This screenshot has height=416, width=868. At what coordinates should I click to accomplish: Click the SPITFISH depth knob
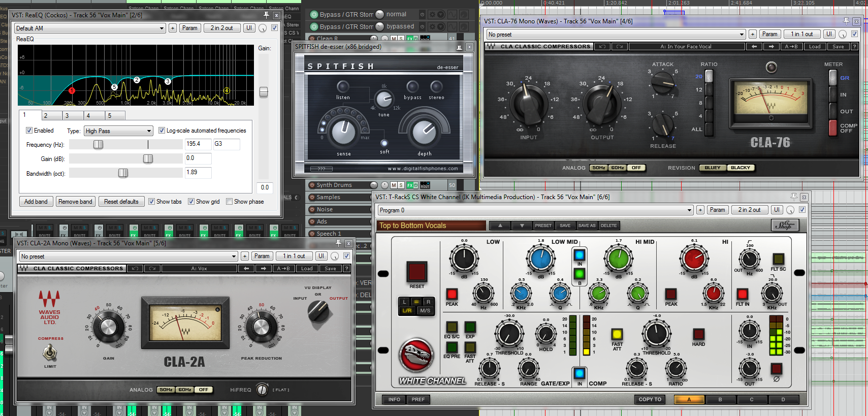(424, 132)
